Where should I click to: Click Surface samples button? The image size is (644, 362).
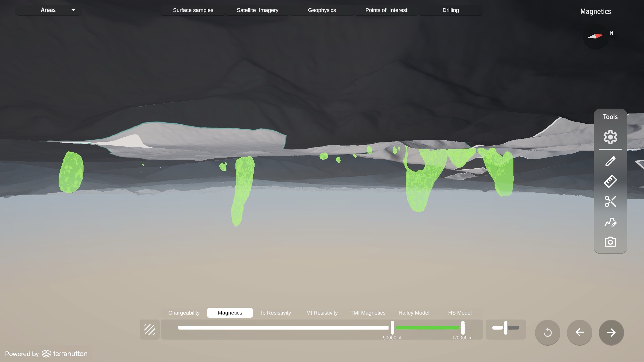193,10
